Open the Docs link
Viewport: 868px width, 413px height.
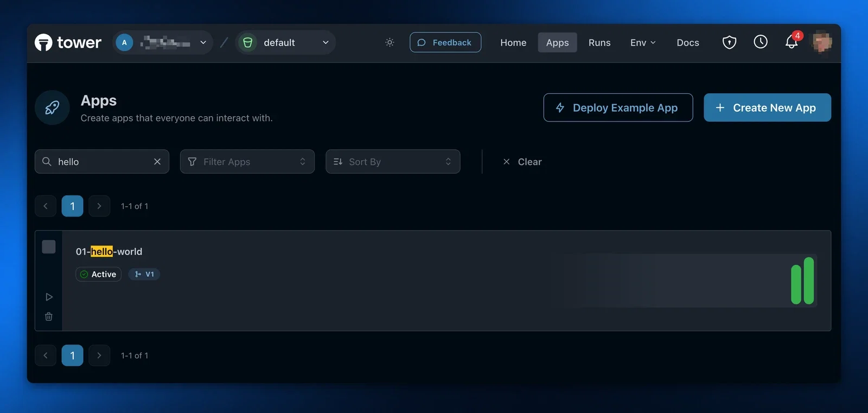688,42
